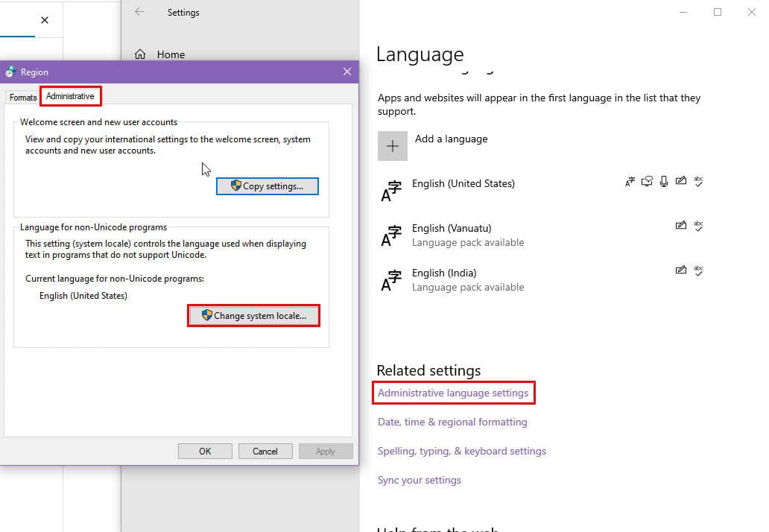The width and height of the screenshot is (769, 532).
Task: Switch to the Formats tab
Action: (23, 97)
